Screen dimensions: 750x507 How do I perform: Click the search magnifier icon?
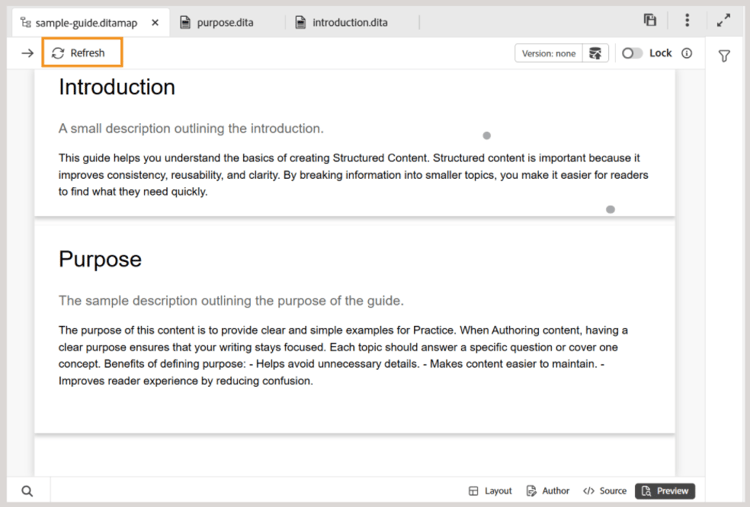(27, 491)
